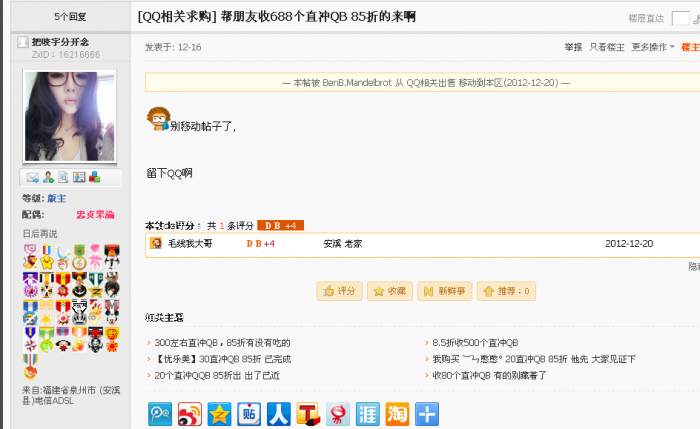Click the '5个回复' reply count text
This screenshot has width=700, height=429.
point(70,17)
